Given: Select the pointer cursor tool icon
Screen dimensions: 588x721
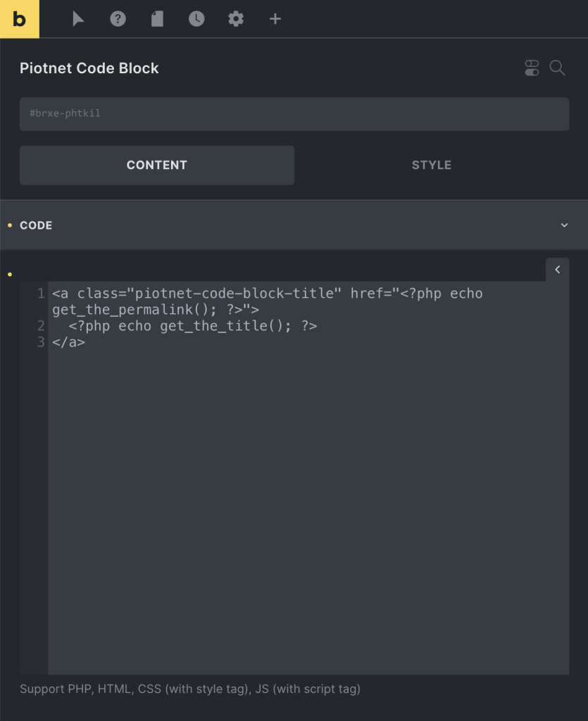Looking at the screenshot, I should (78, 19).
